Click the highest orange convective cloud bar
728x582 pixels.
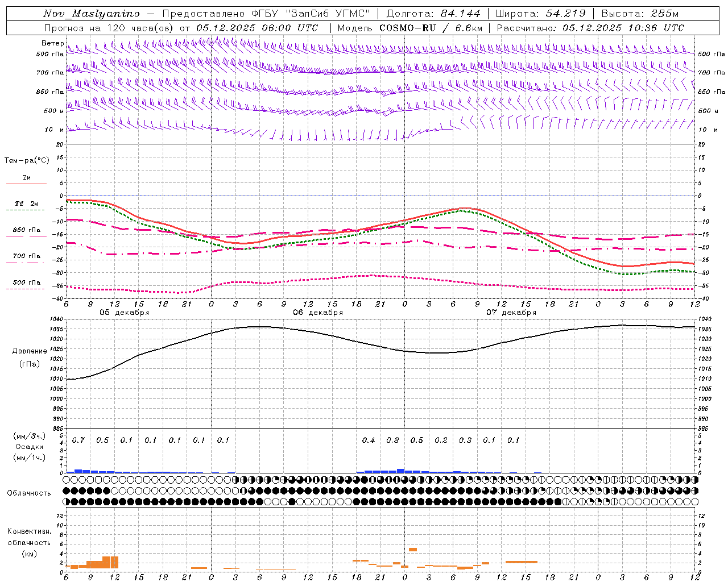point(413,550)
